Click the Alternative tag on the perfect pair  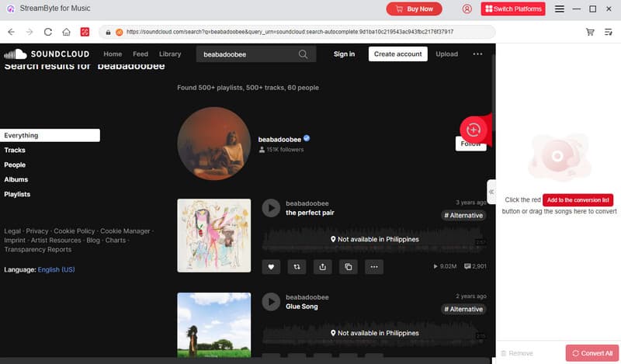click(463, 216)
